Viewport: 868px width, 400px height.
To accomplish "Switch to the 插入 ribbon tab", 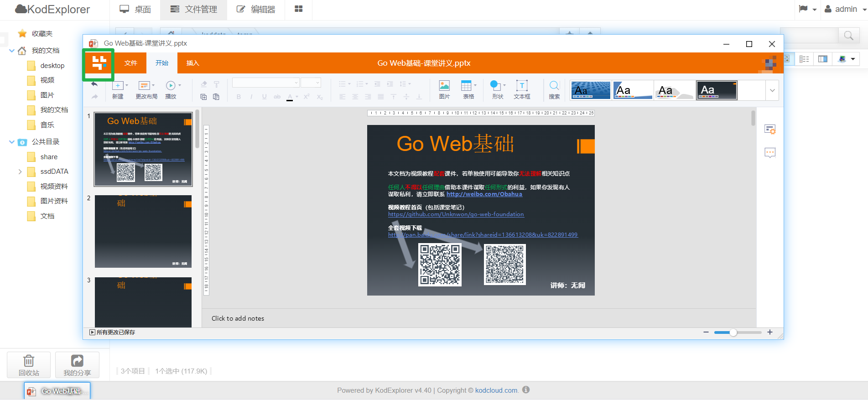I will (193, 63).
